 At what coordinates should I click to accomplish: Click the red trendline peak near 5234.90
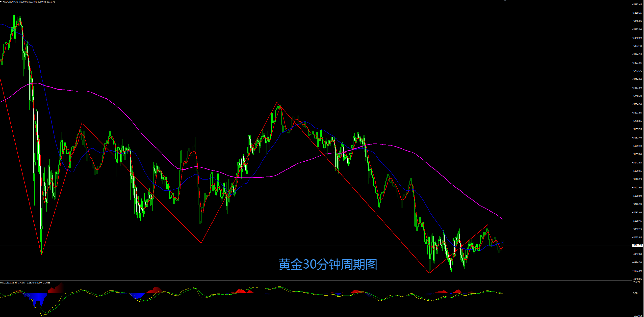[277, 102]
